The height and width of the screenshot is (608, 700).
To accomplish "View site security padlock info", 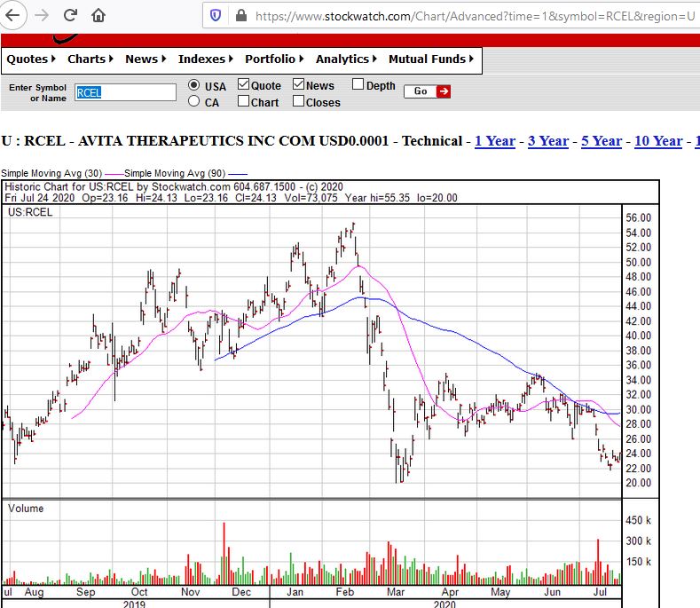I will pos(241,16).
